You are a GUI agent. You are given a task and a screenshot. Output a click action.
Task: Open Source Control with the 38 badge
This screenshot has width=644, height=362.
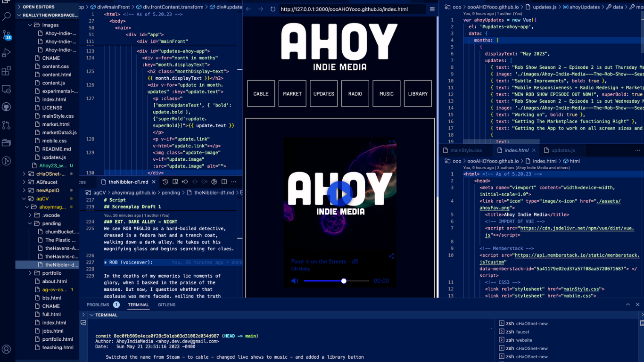(x=7, y=35)
